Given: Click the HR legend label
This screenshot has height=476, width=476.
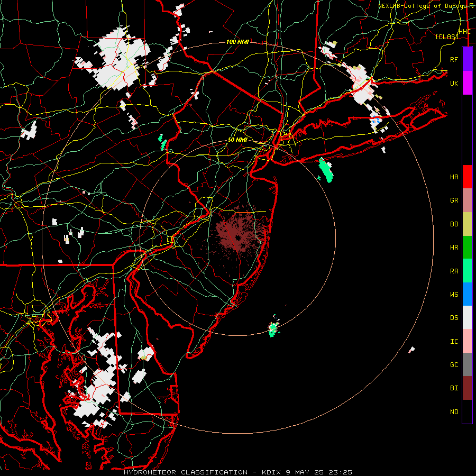Looking at the screenshot, I should tap(454, 248).
